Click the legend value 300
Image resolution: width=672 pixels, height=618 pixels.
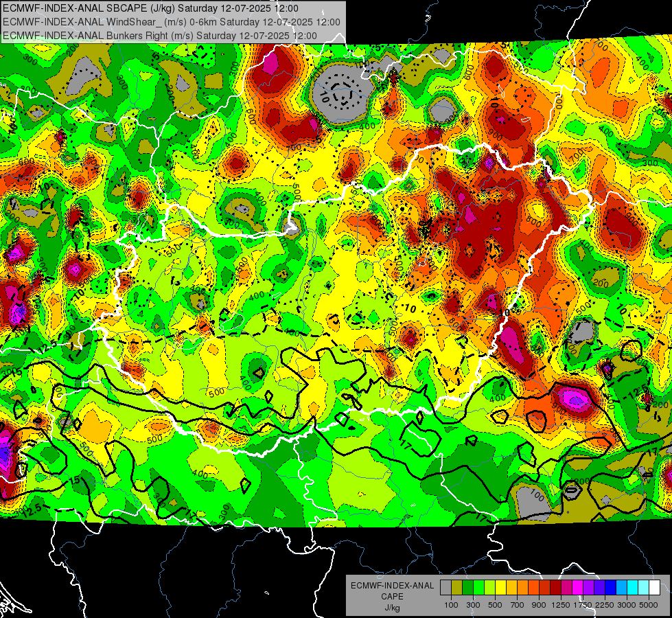click(473, 605)
